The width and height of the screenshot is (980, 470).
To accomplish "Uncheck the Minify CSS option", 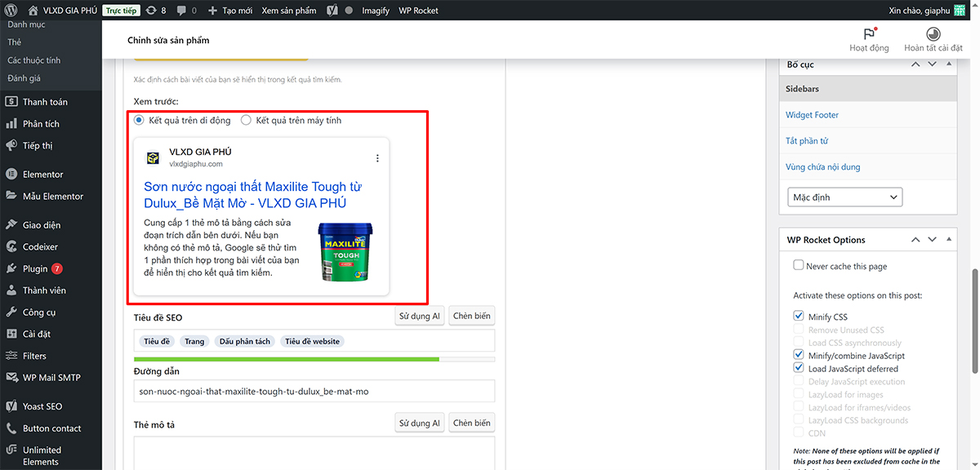I will pos(799,317).
